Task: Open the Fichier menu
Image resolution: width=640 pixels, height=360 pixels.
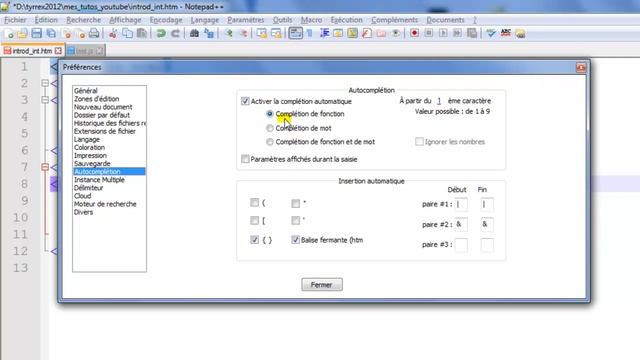Action: pyautogui.click(x=15, y=20)
